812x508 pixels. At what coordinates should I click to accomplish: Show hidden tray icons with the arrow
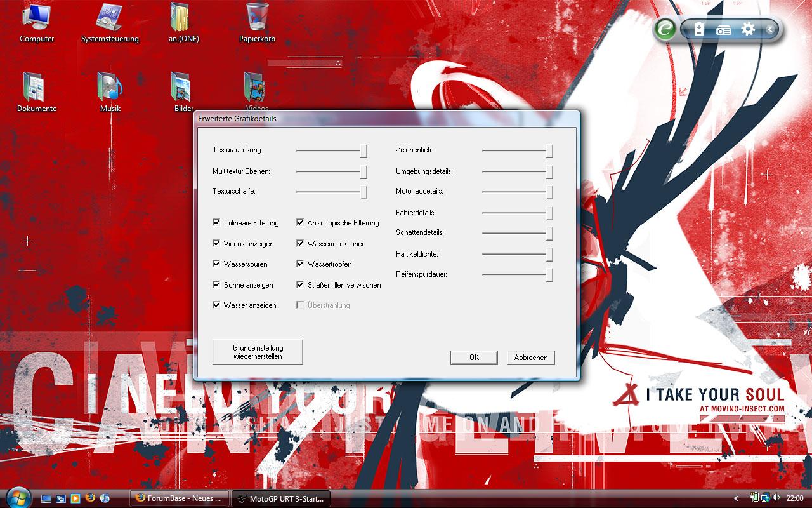pos(736,498)
